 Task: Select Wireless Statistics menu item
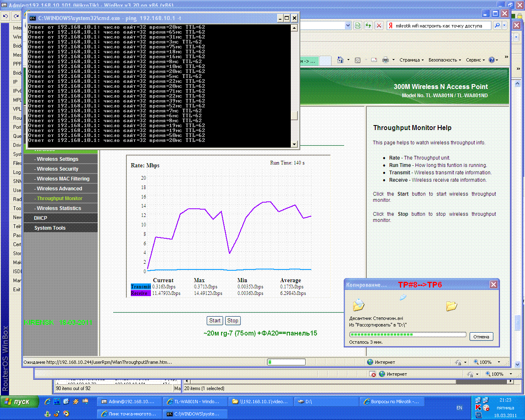point(59,208)
